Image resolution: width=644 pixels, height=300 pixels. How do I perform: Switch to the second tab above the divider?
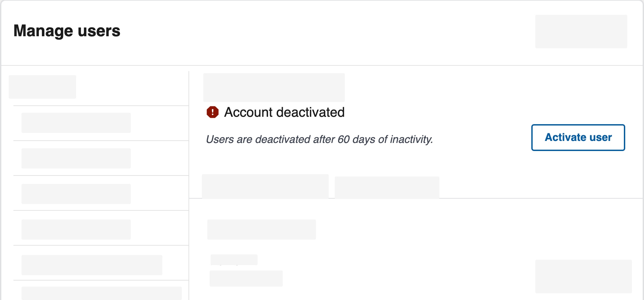[x=387, y=187]
